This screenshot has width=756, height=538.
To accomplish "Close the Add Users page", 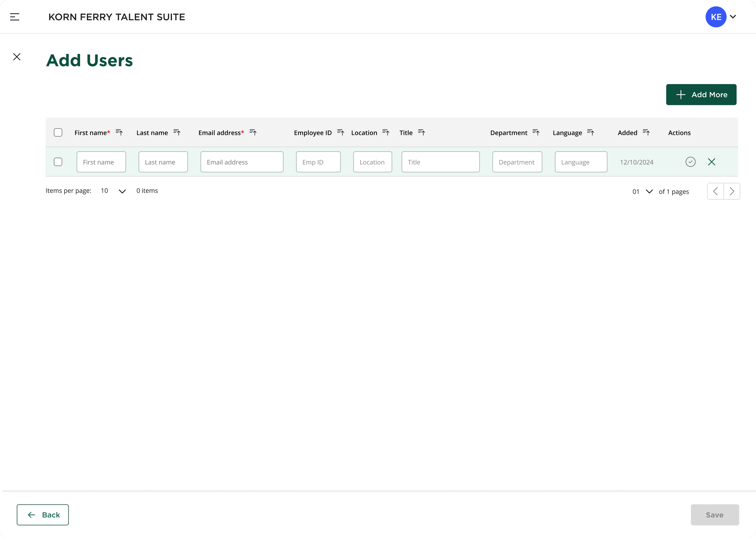I will click(x=17, y=57).
